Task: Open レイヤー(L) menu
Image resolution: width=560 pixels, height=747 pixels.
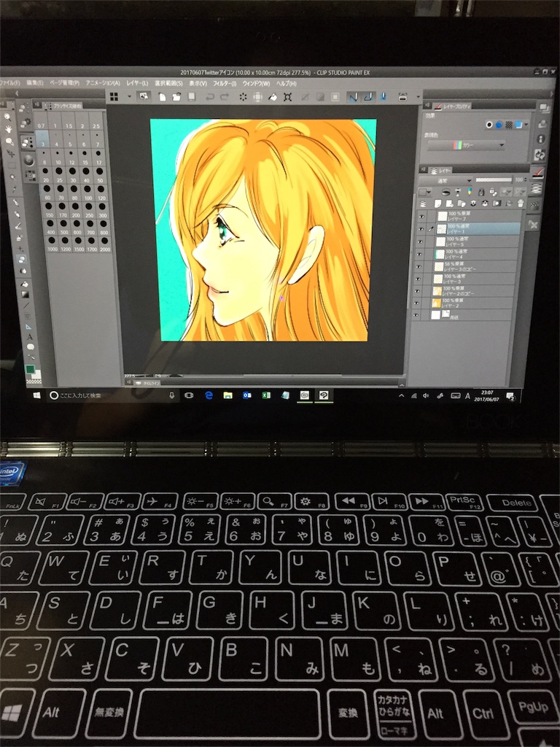Action: point(137,83)
